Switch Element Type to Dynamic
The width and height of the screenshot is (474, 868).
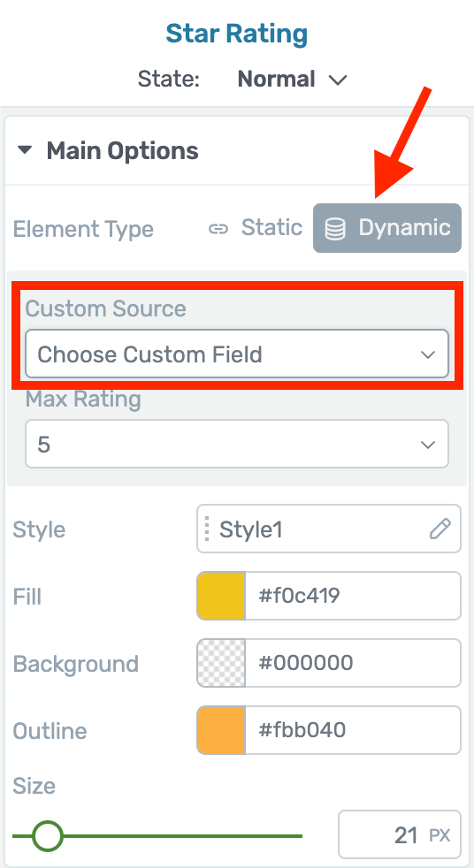pyautogui.click(x=387, y=228)
